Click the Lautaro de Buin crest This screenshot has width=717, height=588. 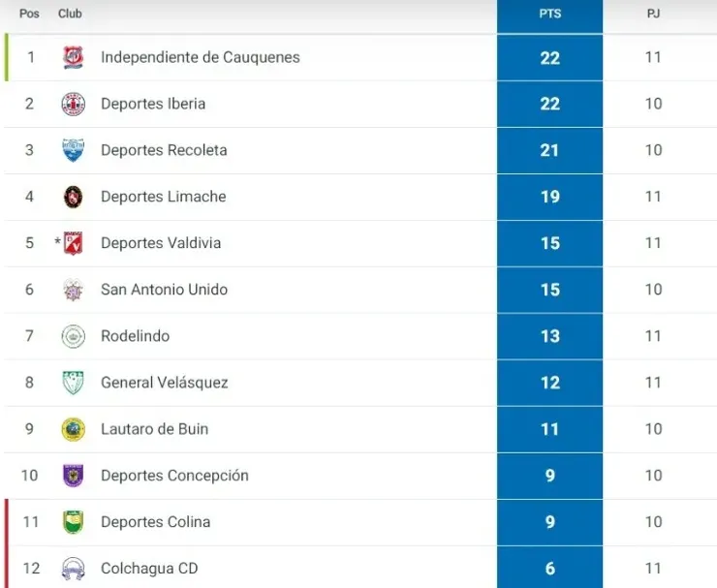73,429
